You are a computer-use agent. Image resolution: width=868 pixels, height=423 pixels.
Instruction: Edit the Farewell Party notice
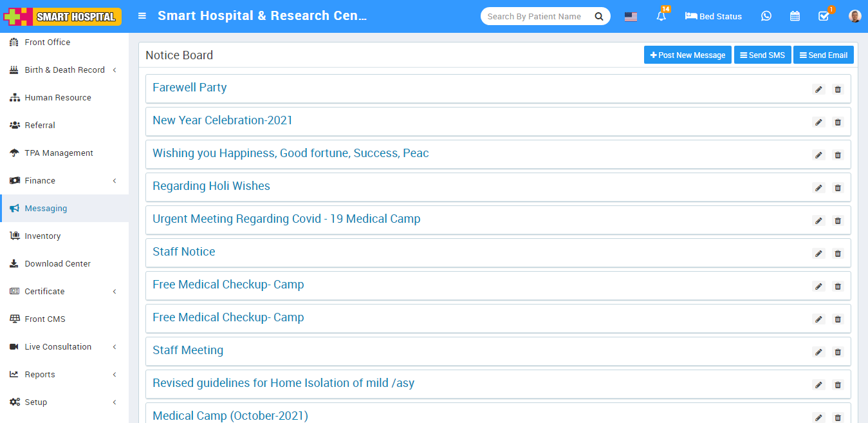click(818, 89)
